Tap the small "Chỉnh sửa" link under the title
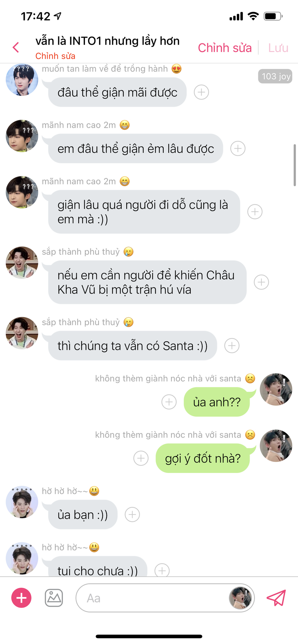Image resolution: width=298 pixels, height=644 pixels. [55, 56]
